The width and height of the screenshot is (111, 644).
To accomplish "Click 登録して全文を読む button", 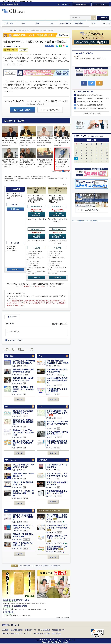I will 22,110.
